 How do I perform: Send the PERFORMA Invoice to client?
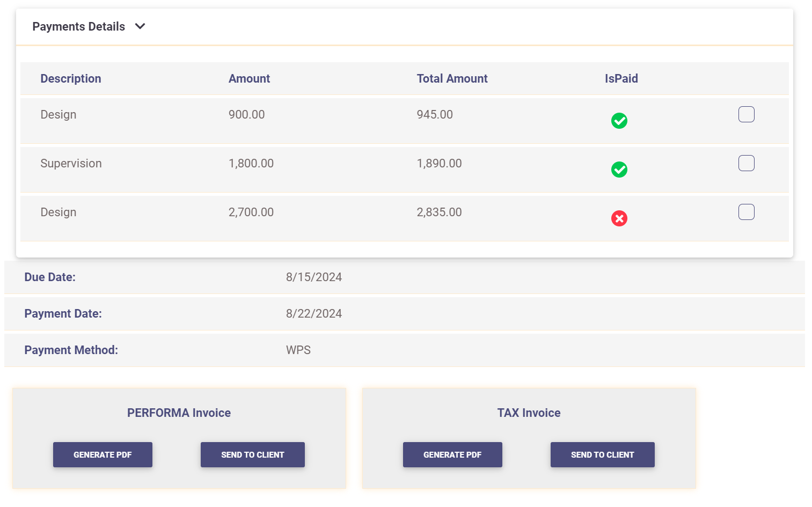pyautogui.click(x=252, y=454)
